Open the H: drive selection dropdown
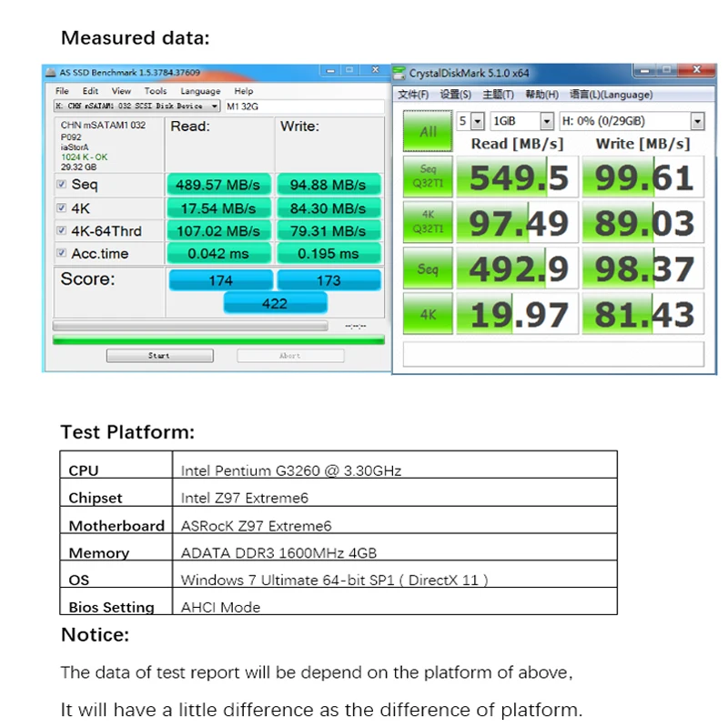This screenshot has height=728, width=728. click(697, 122)
